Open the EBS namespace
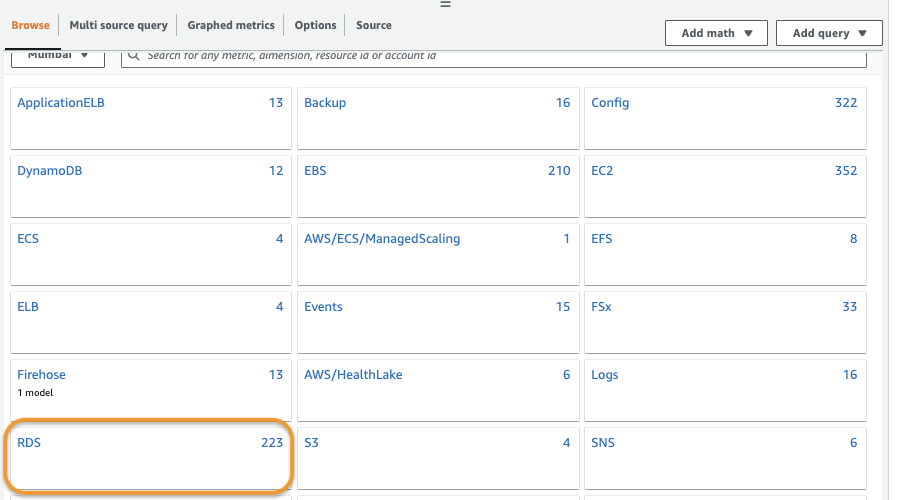 pyautogui.click(x=438, y=187)
